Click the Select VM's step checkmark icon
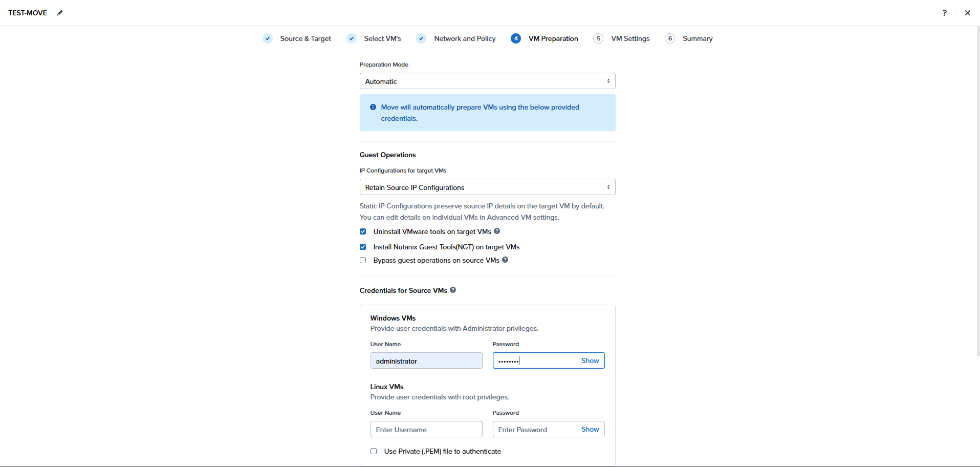 352,38
